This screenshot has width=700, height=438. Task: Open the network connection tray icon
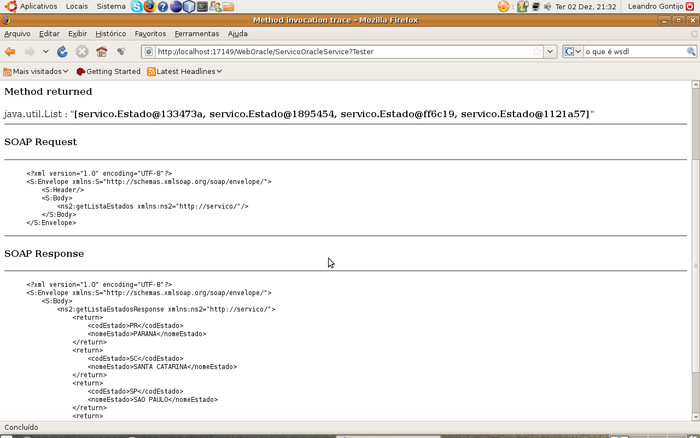(x=536, y=7)
